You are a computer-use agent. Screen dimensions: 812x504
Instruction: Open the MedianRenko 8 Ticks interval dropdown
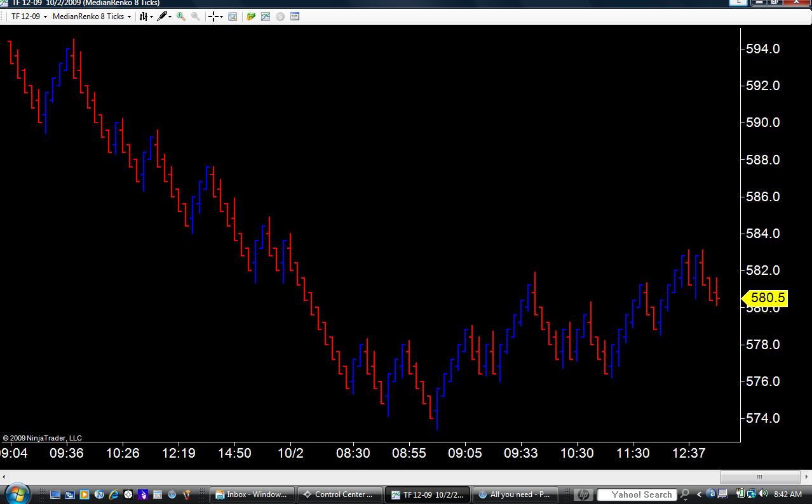click(x=91, y=17)
